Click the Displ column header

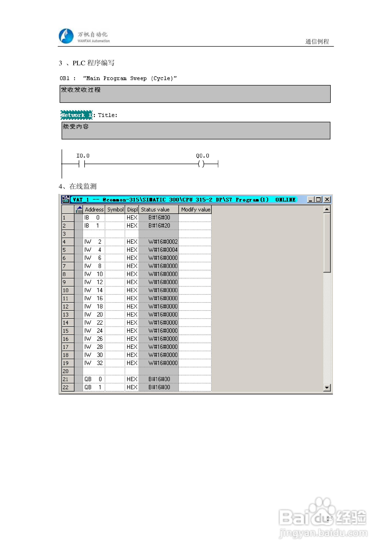coord(132,209)
